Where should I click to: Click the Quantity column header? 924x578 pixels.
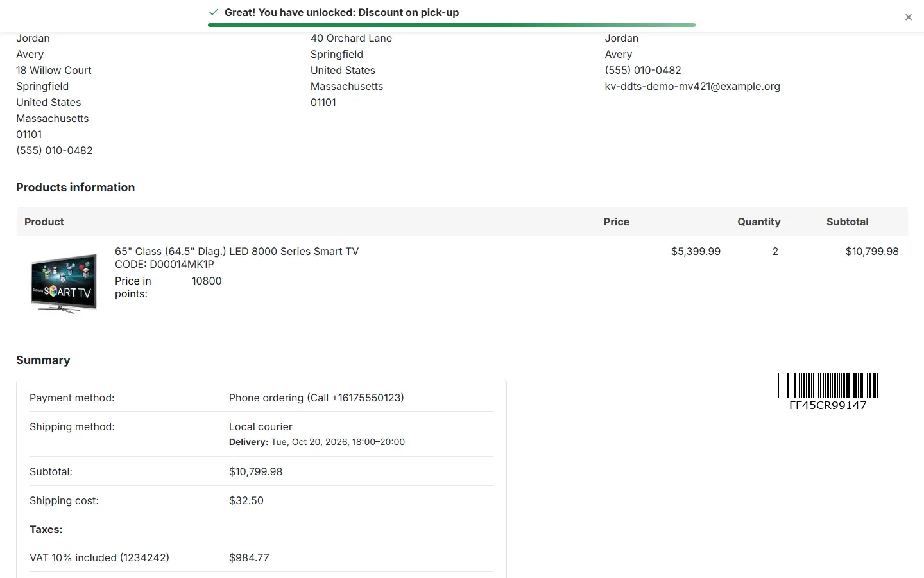coord(759,222)
